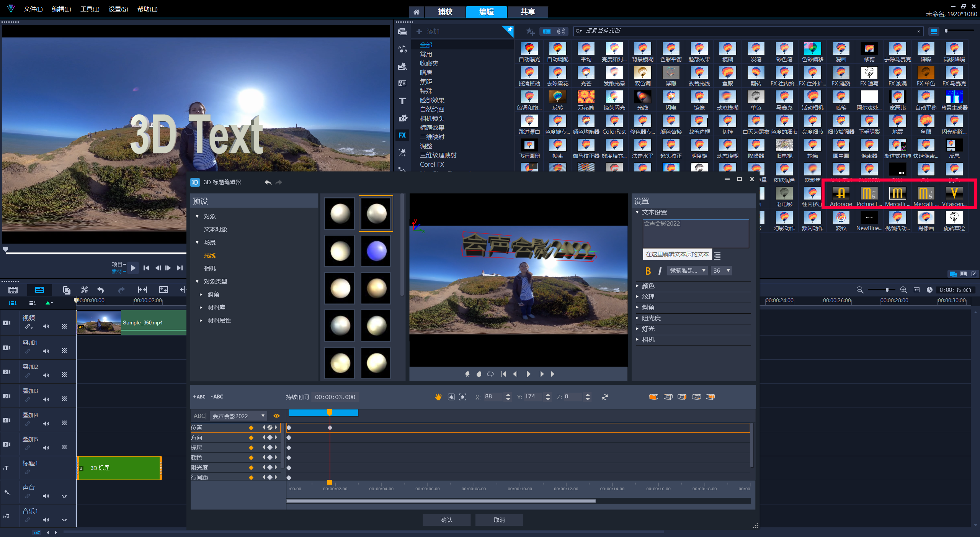
Task: Open the font size 36 dropdown
Action: click(722, 271)
